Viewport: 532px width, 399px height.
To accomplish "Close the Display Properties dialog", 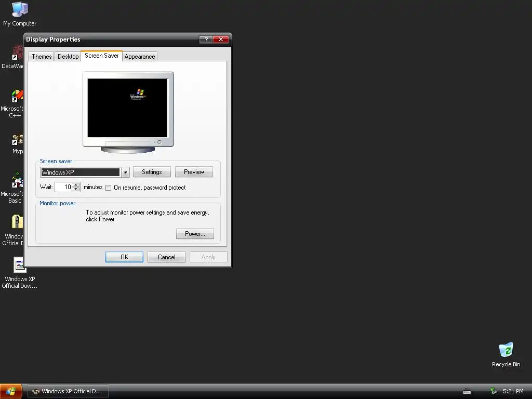I will pyautogui.click(x=220, y=39).
